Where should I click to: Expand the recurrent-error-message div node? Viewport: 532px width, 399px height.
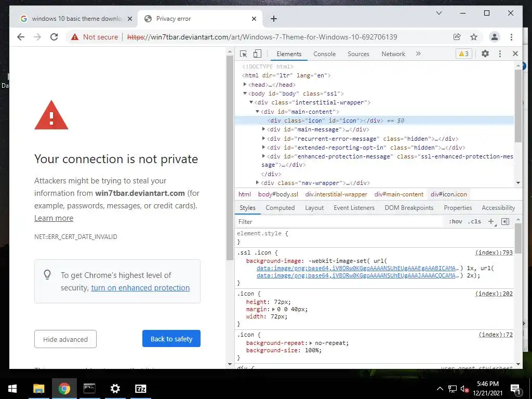263,138
